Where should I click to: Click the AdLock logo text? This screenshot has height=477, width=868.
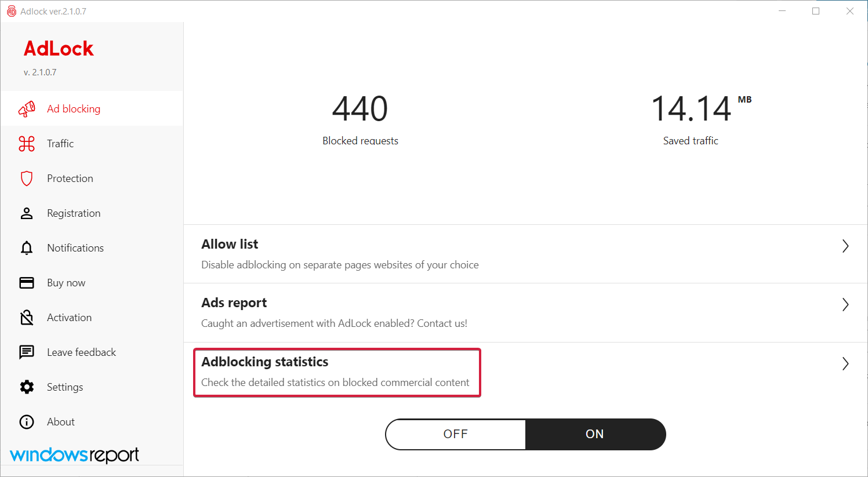point(59,49)
